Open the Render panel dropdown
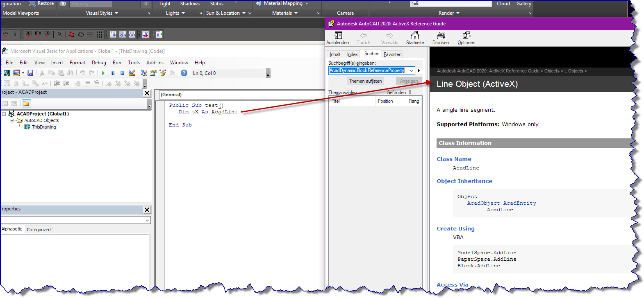 (x=458, y=13)
